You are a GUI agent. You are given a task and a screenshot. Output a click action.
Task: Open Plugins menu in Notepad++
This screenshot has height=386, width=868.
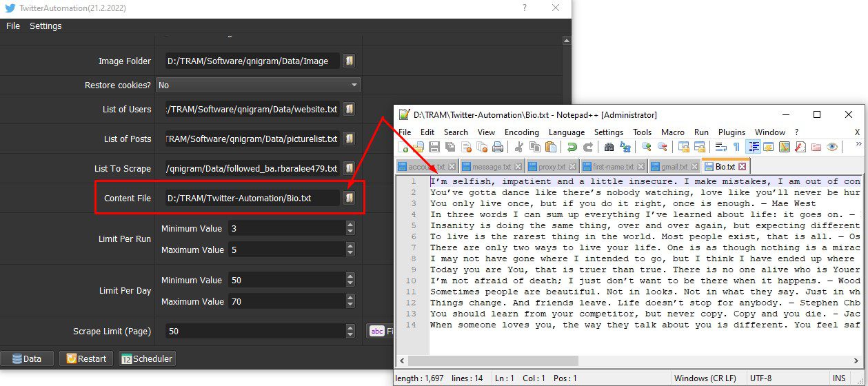732,132
